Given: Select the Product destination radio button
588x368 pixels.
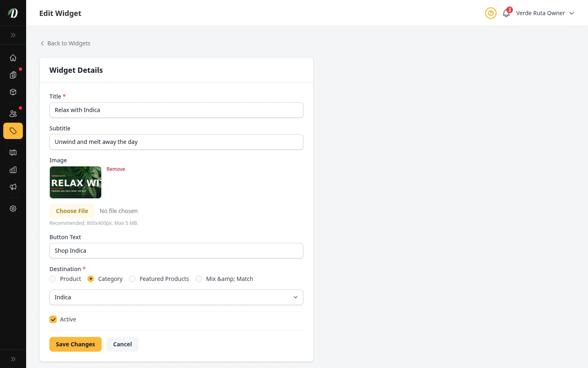Looking at the screenshot, I should pos(53,279).
